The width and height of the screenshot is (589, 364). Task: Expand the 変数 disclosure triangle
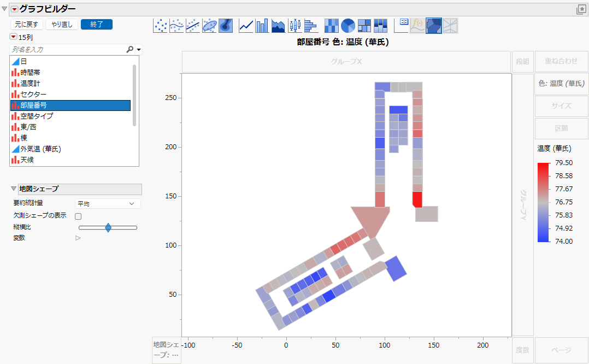coord(78,238)
